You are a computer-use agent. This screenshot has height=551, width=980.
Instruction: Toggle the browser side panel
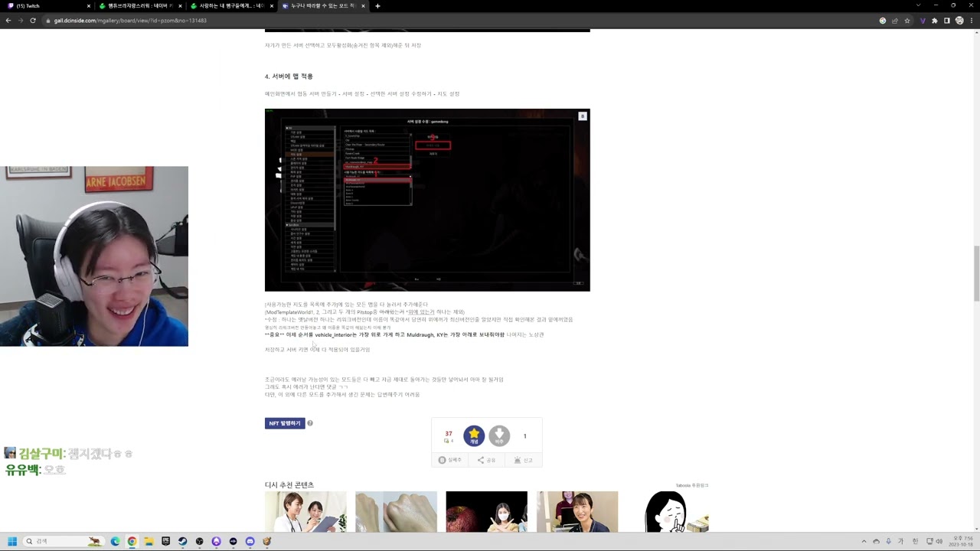click(947, 21)
